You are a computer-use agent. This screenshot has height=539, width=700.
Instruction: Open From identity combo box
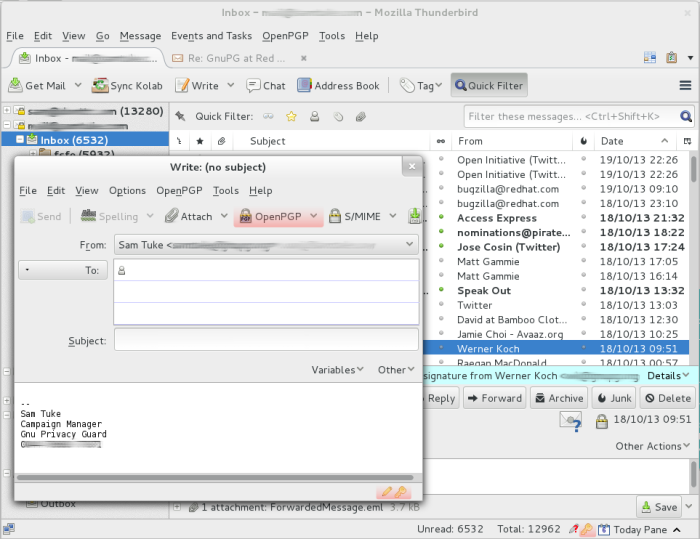coord(266,245)
